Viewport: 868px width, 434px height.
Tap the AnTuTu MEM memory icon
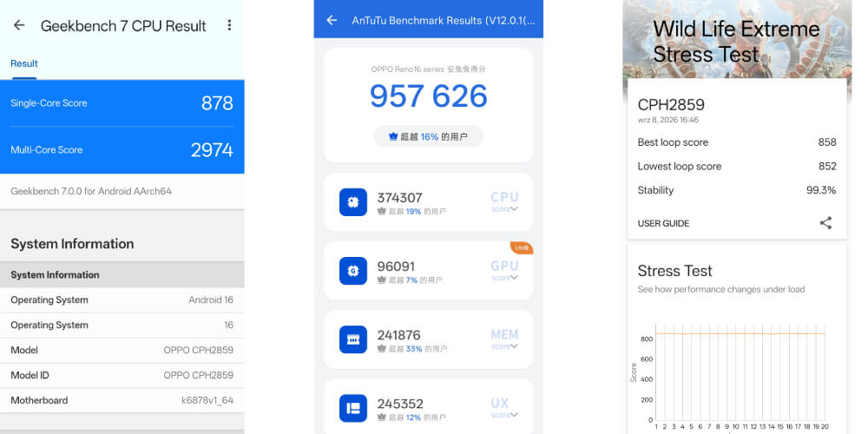click(x=353, y=339)
